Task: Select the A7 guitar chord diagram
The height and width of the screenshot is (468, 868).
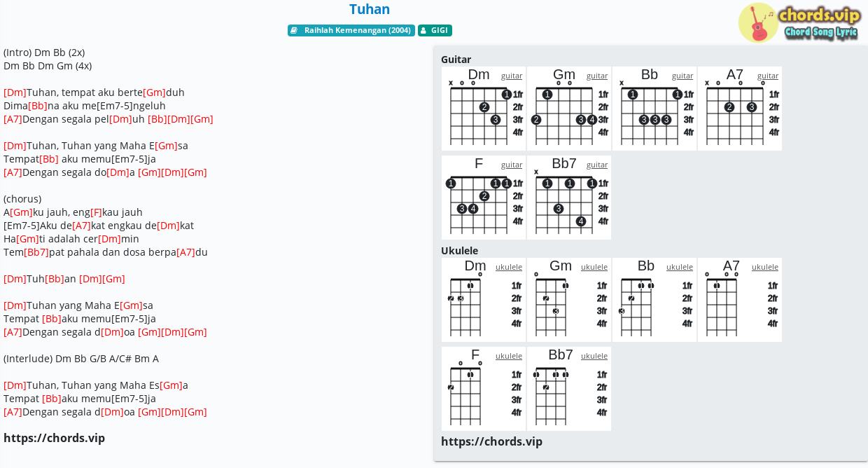Action: click(x=740, y=109)
